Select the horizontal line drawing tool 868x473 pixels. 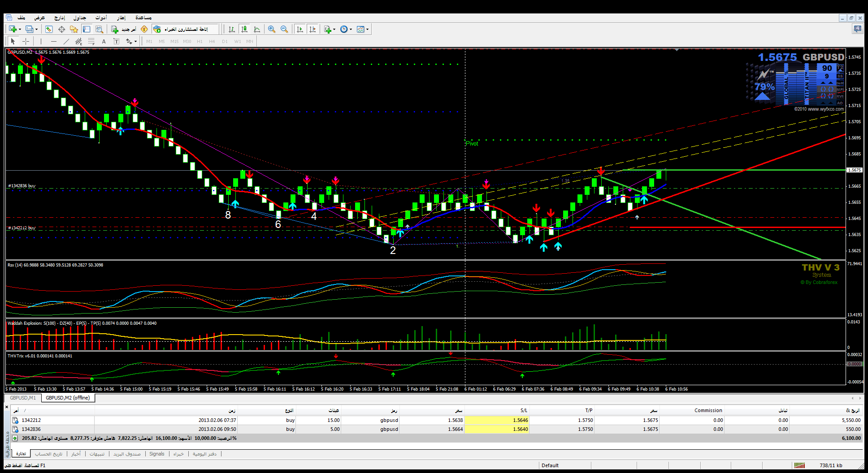pos(53,41)
